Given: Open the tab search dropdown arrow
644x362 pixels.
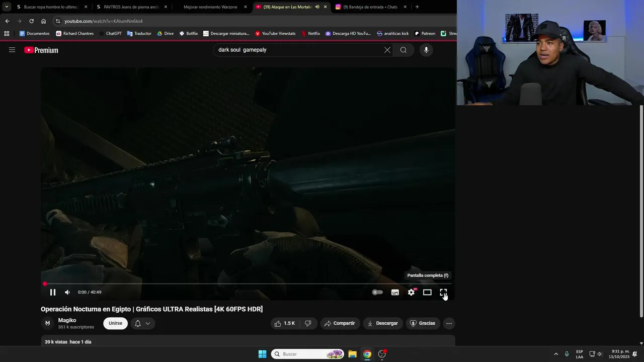Looking at the screenshot, I should [7, 7].
